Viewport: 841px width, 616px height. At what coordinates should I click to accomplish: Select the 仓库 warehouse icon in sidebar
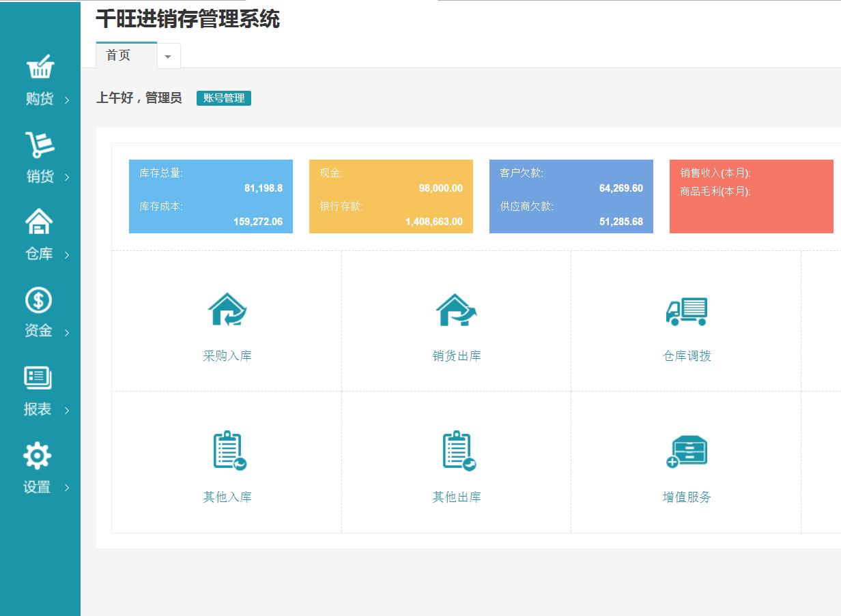click(39, 222)
